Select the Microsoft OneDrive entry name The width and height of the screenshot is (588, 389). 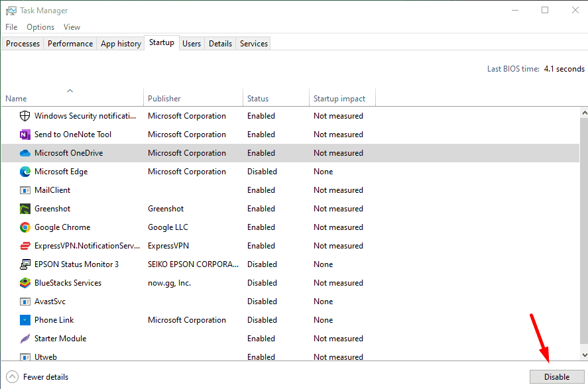tap(69, 153)
